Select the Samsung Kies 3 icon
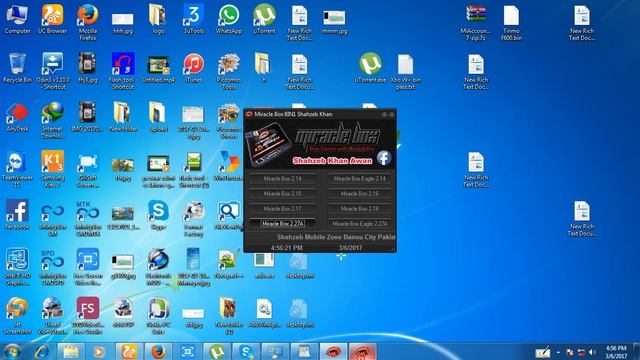 click(52, 169)
